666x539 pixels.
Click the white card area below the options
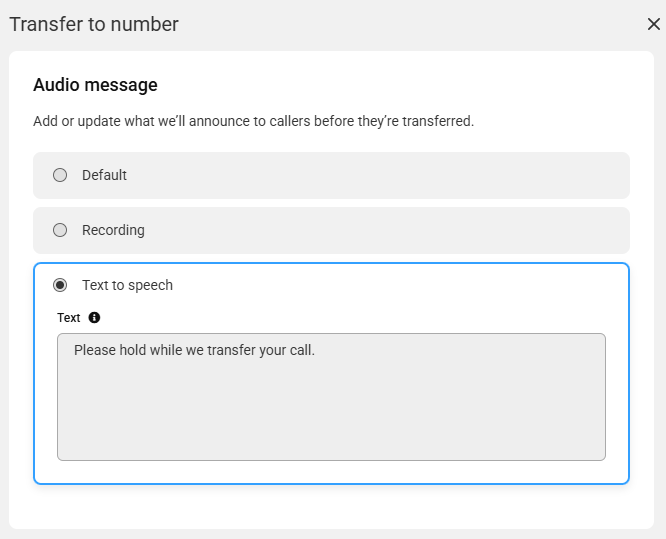pyautogui.click(x=331, y=506)
